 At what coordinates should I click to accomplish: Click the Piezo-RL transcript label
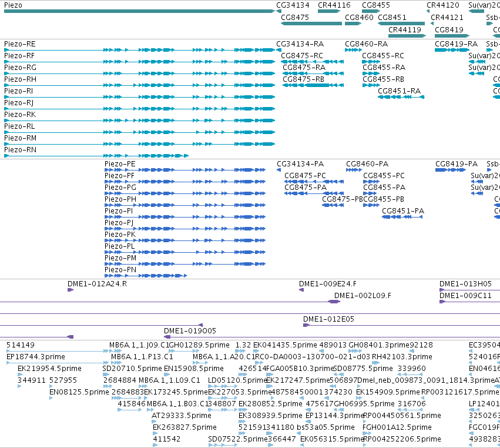click(x=19, y=126)
